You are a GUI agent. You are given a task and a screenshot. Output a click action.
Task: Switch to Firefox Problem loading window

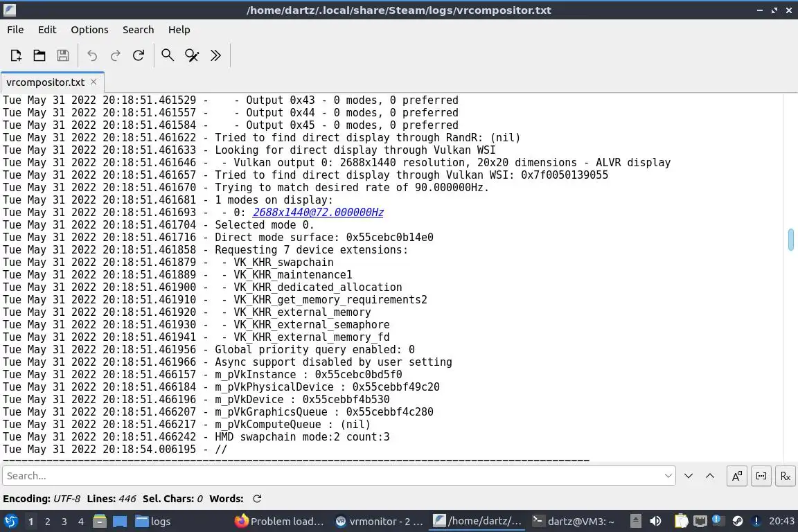[x=279, y=522]
